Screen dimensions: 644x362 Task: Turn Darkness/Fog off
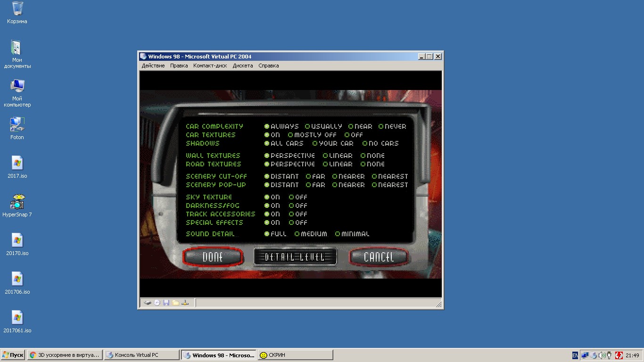(x=298, y=206)
